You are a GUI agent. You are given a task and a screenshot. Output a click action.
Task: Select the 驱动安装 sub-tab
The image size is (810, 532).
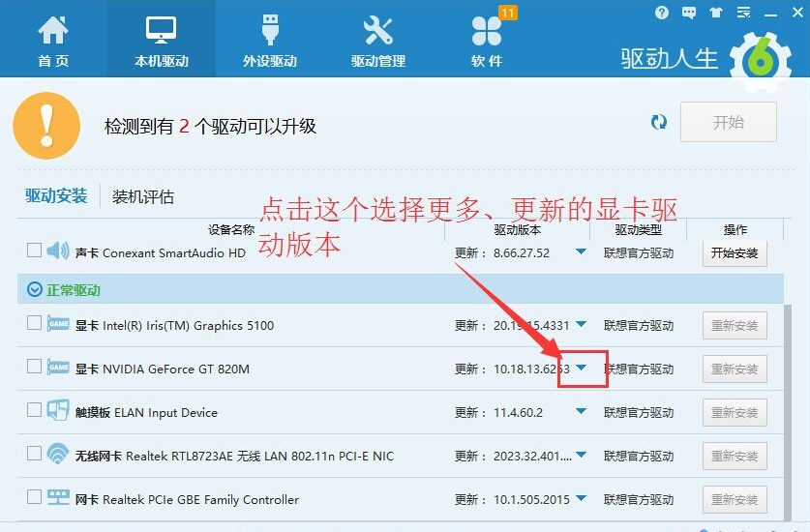point(56,196)
